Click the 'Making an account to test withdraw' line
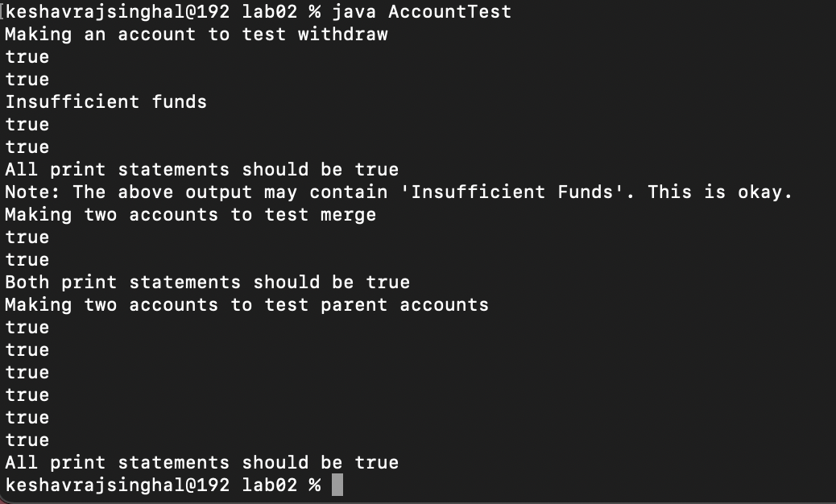Image resolution: width=836 pixels, height=504 pixels. [x=197, y=35]
